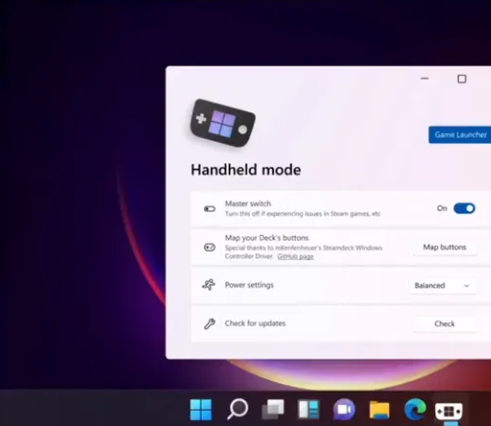
Task: Open the Widgets panel on taskbar
Action: [x=308, y=409]
